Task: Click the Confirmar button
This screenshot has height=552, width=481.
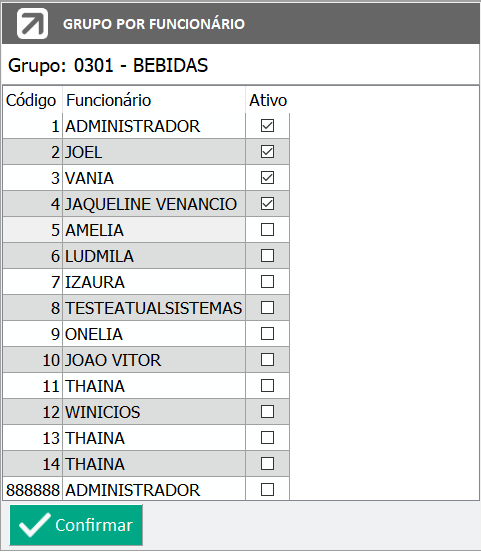Action: coord(76,525)
